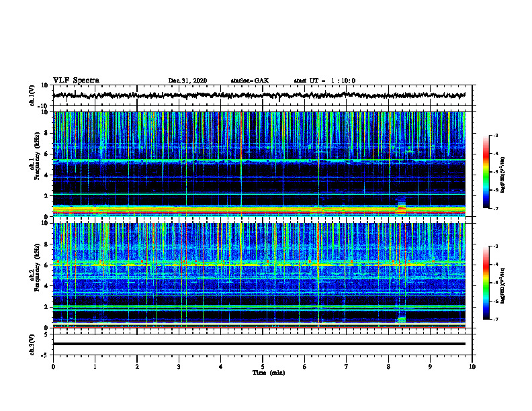The image size is (532, 411).
Task: Click the ch.2 spectrogram color scale bar
Action: coord(486,283)
